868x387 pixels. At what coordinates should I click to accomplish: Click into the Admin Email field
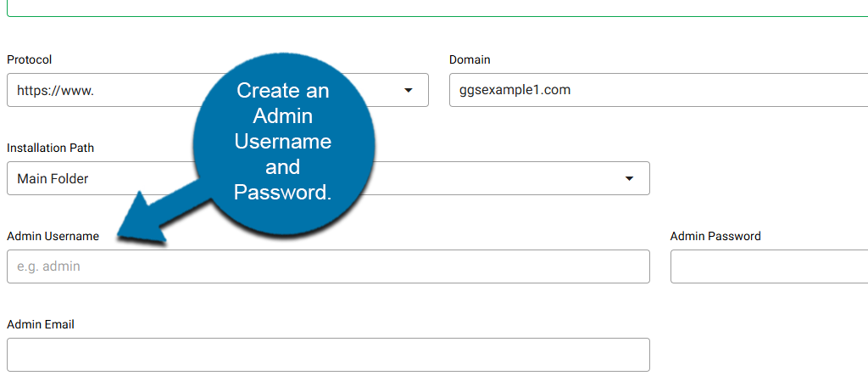pyautogui.click(x=328, y=355)
